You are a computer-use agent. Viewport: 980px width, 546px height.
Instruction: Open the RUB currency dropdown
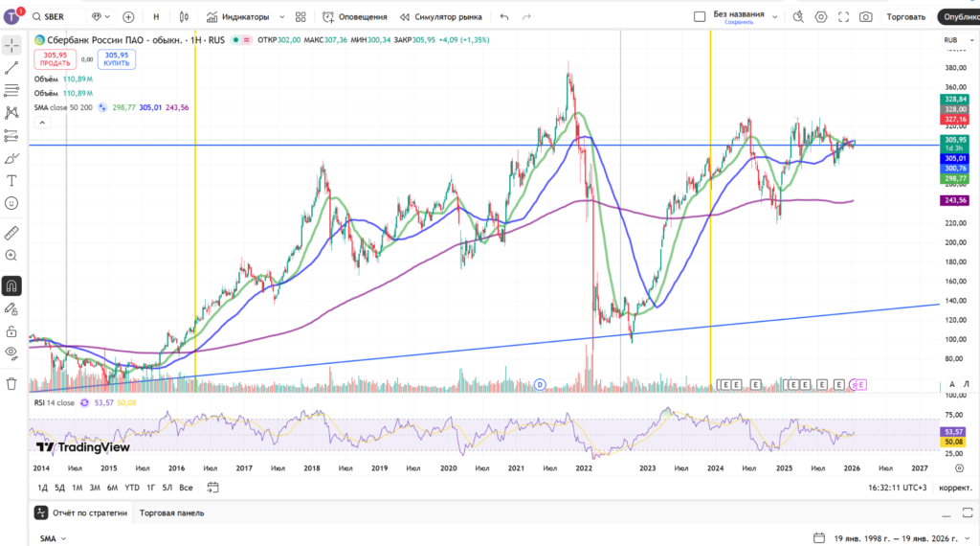pyautogui.click(x=959, y=40)
